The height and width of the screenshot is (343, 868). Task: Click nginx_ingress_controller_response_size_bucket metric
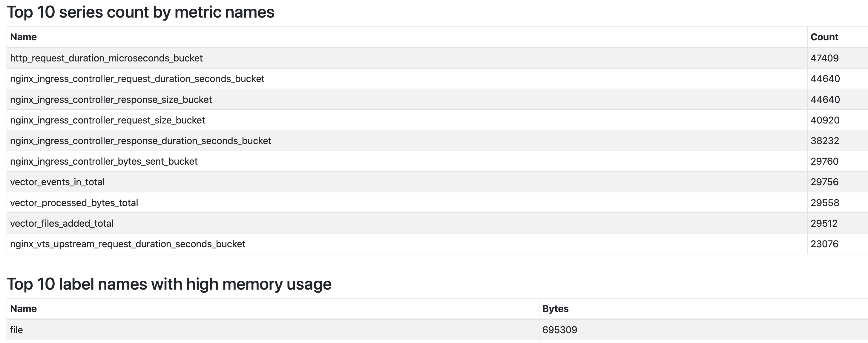click(x=111, y=100)
